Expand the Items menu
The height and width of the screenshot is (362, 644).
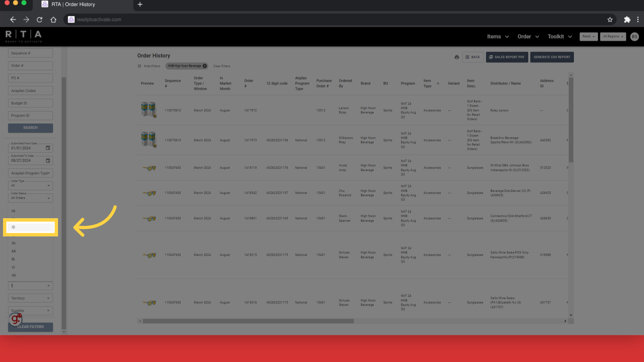(x=498, y=37)
